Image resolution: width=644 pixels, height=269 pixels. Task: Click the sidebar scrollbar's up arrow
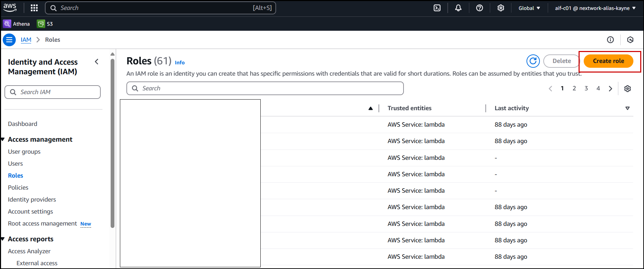pyautogui.click(x=112, y=54)
